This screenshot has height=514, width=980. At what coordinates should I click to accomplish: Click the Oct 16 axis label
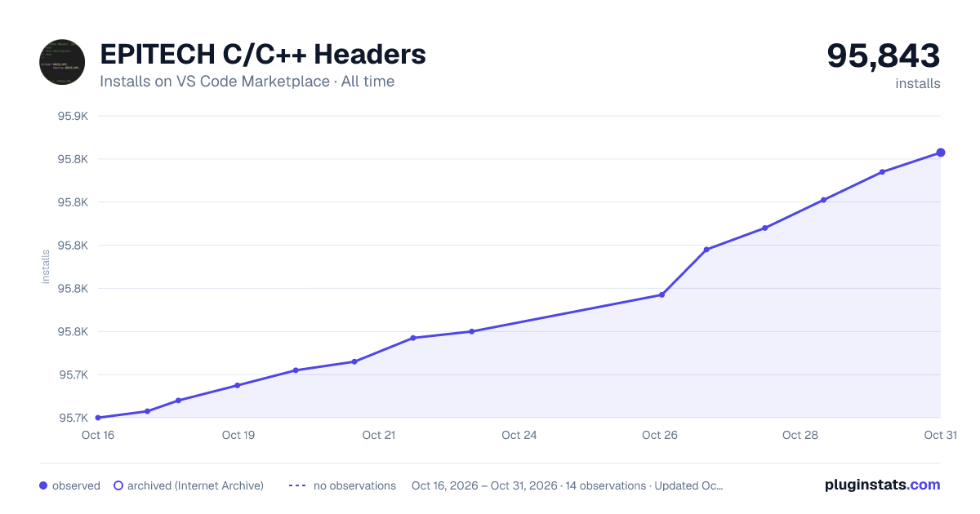[x=98, y=435]
